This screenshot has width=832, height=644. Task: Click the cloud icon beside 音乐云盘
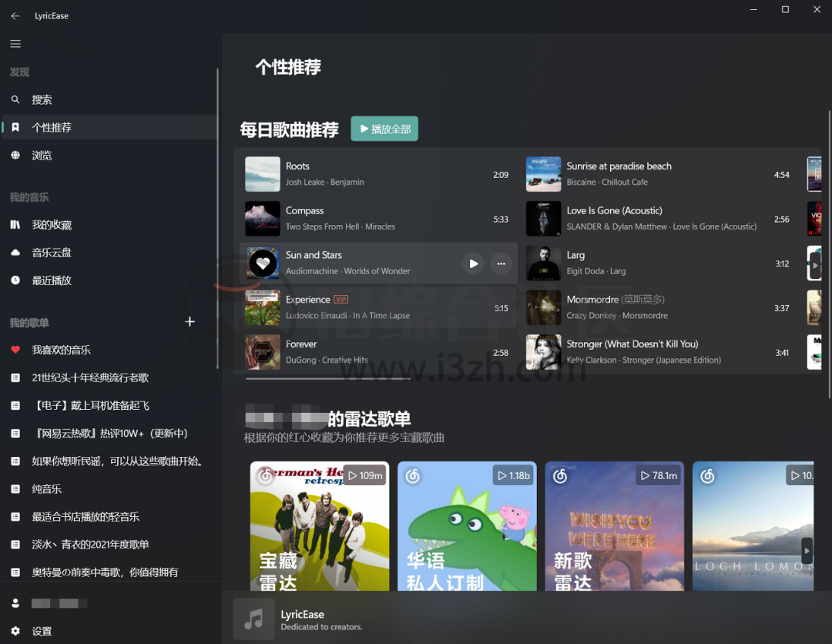[15, 253]
